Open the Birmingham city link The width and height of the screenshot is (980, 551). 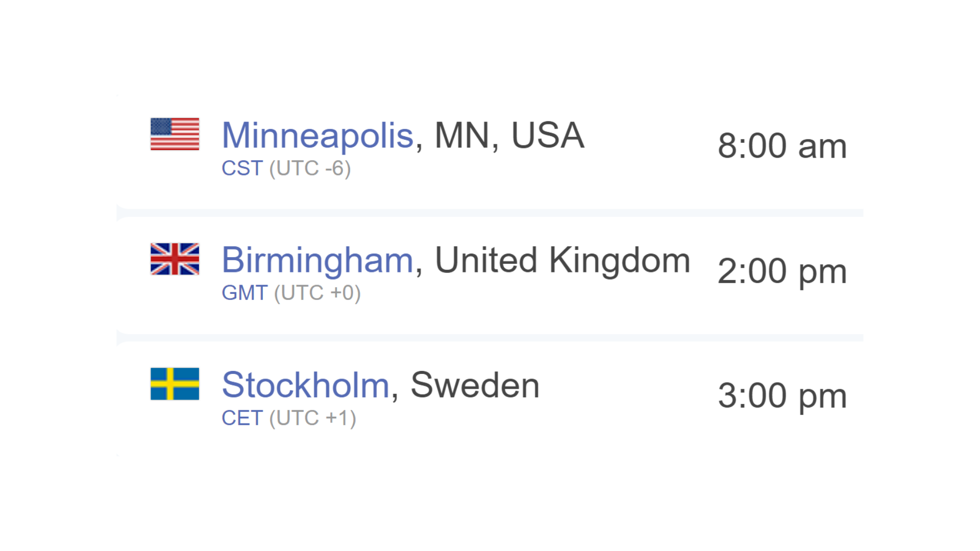point(317,261)
